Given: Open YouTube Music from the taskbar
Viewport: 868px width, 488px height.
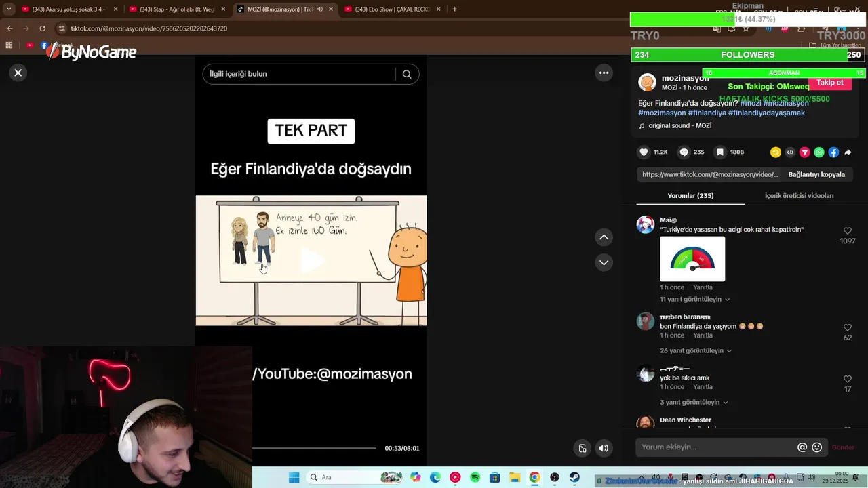Looking at the screenshot, I should click(455, 477).
